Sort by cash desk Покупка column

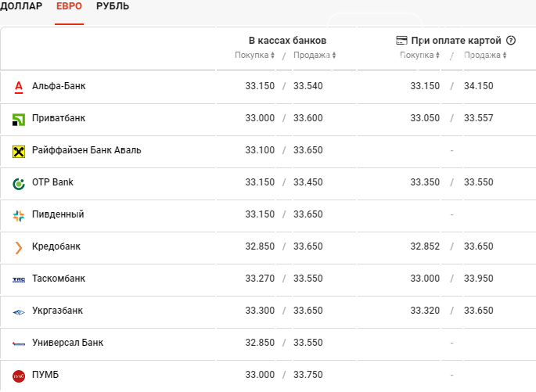tap(254, 55)
